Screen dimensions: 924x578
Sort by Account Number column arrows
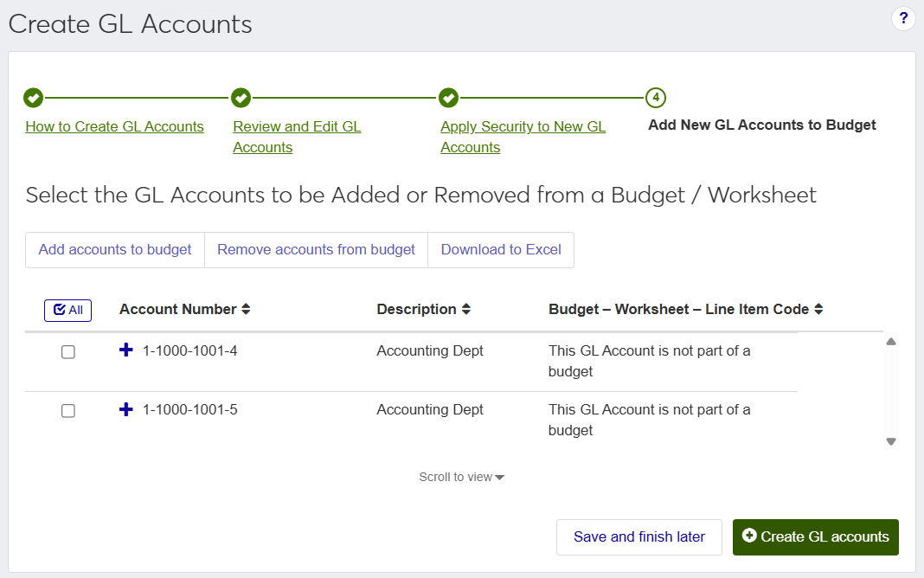[x=246, y=310]
